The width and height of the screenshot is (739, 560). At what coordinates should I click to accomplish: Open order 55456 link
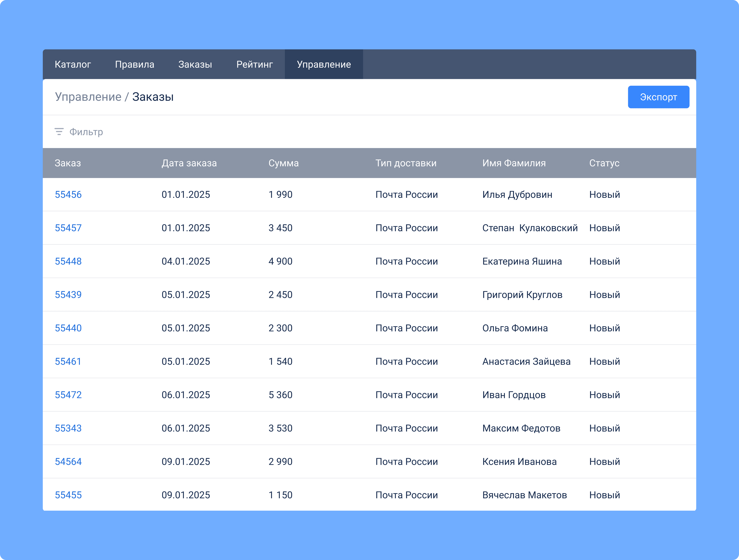coord(68,195)
